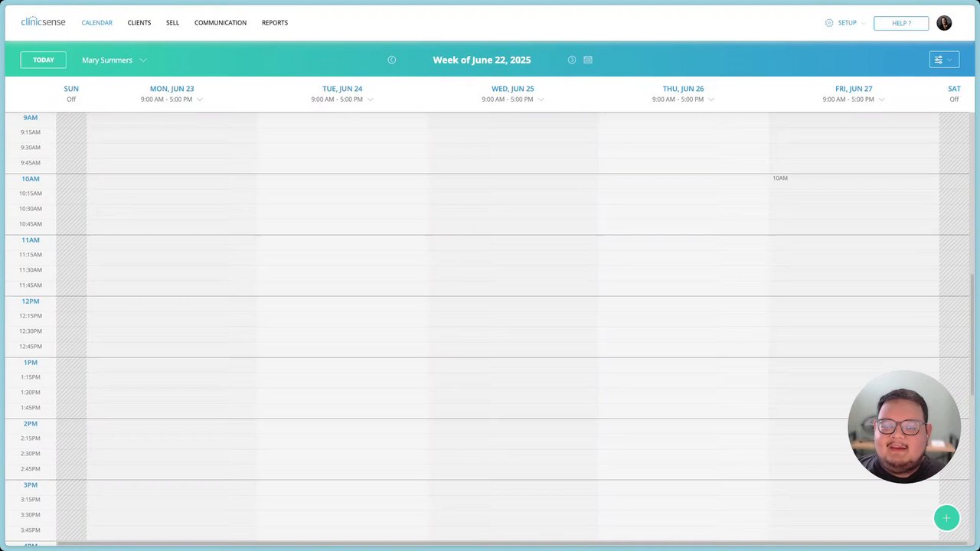Expand Monday Jun 23 hours dropdown

[200, 99]
